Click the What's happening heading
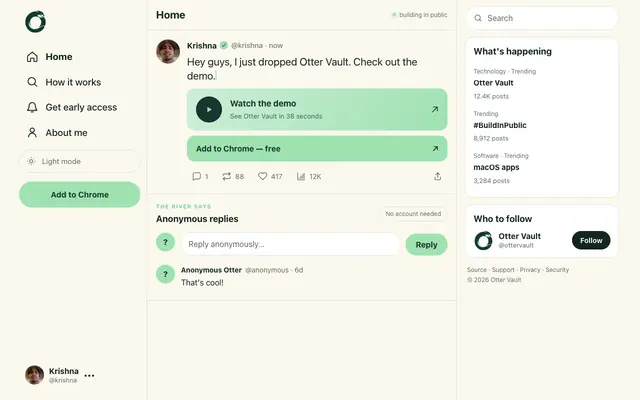640x400 pixels. [513, 51]
